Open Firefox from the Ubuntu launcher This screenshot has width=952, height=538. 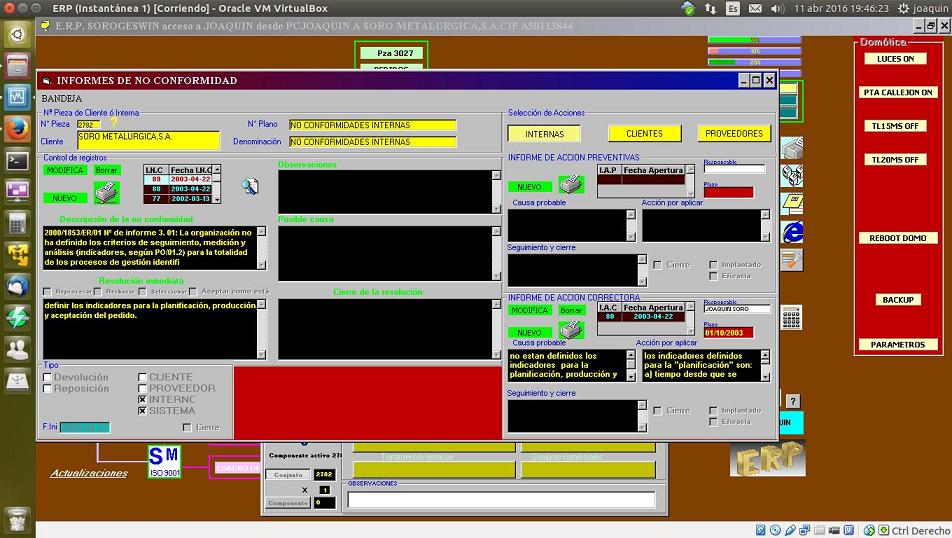[x=17, y=129]
